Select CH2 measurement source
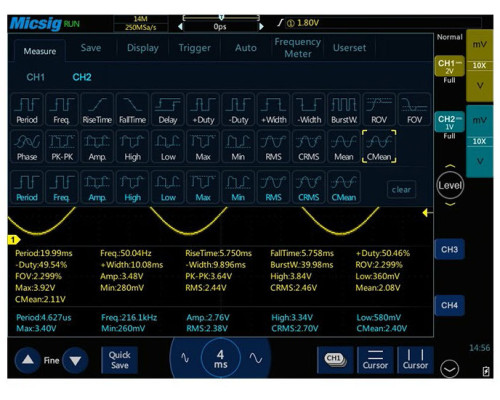500x400 pixels. [82, 77]
